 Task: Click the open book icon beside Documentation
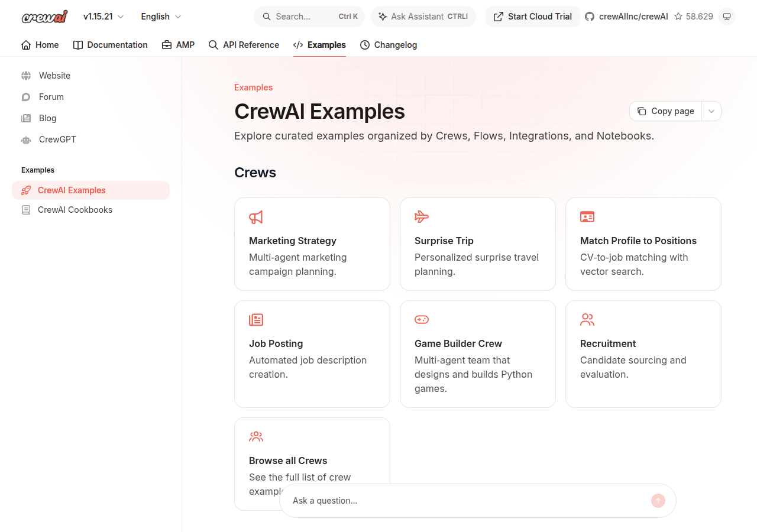pyautogui.click(x=78, y=45)
